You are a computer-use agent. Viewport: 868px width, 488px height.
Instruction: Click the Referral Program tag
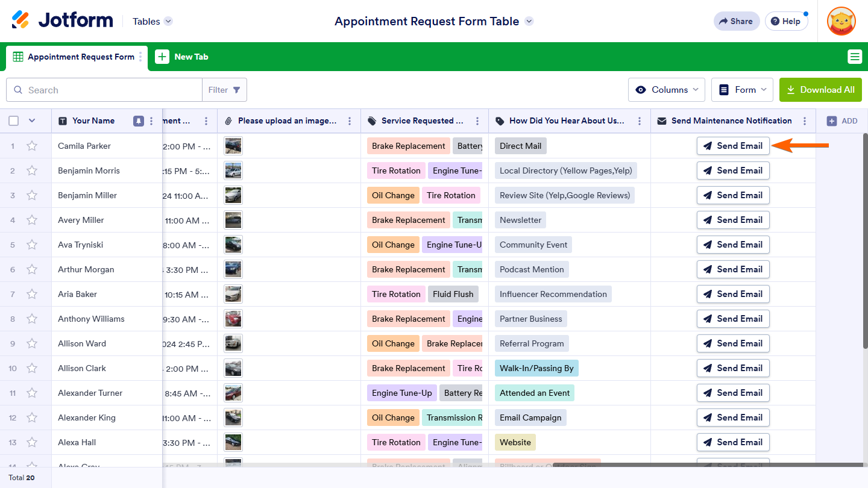[532, 343]
